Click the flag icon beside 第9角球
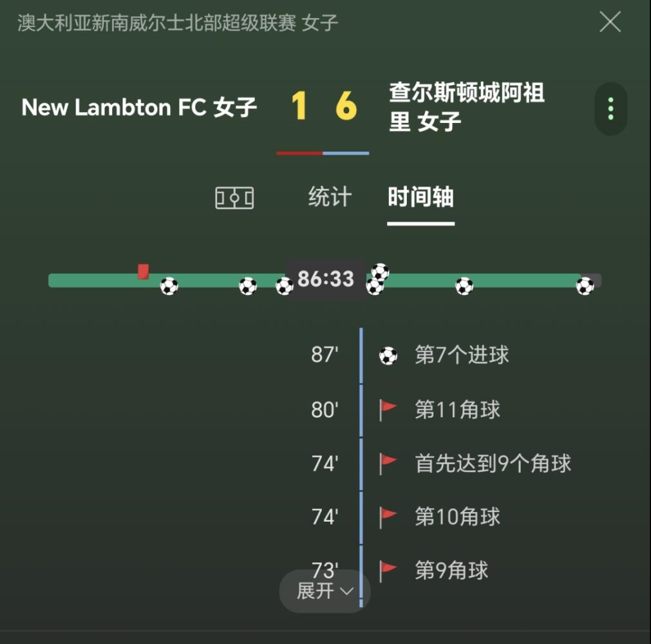 click(388, 570)
